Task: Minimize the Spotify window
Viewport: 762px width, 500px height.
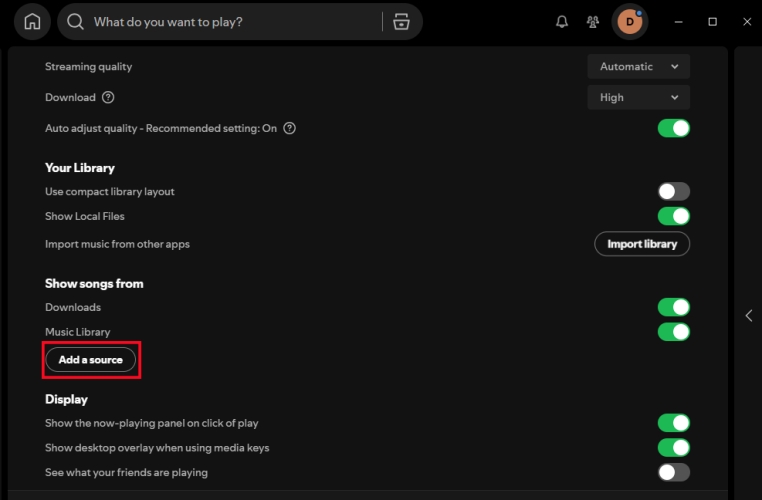Action: point(678,22)
